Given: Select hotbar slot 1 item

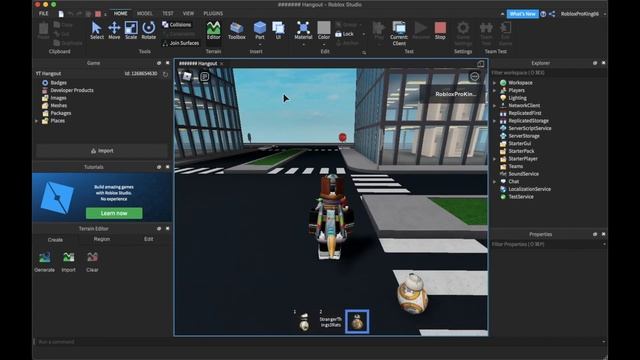Looking at the screenshot, I should (304, 322).
